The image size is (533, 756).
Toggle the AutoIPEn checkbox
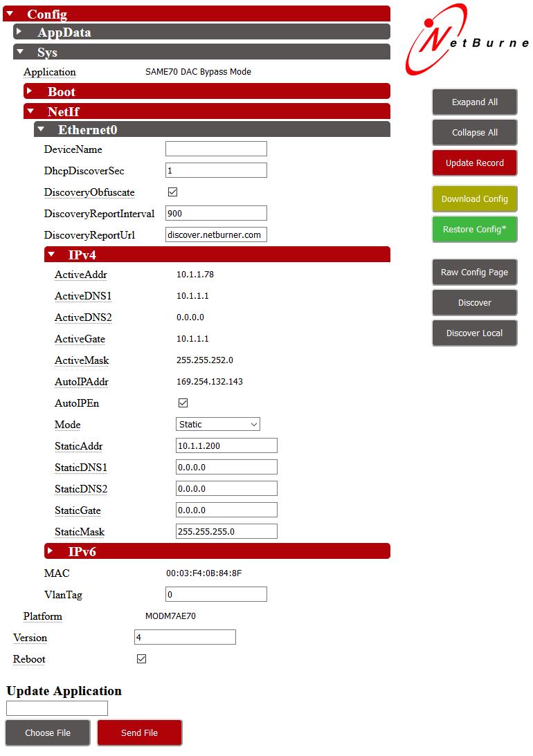tap(183, 403)
